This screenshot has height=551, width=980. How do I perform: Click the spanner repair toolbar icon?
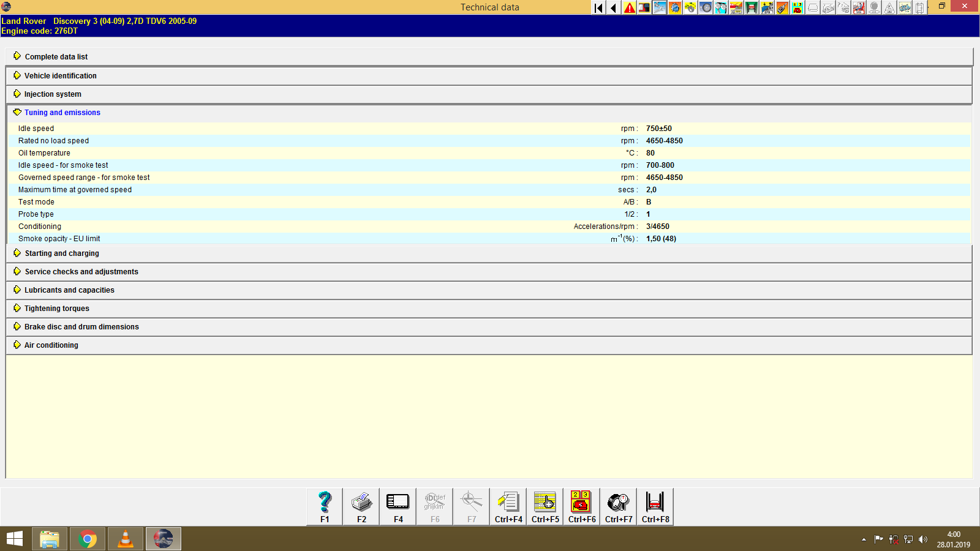pos(660,8)
